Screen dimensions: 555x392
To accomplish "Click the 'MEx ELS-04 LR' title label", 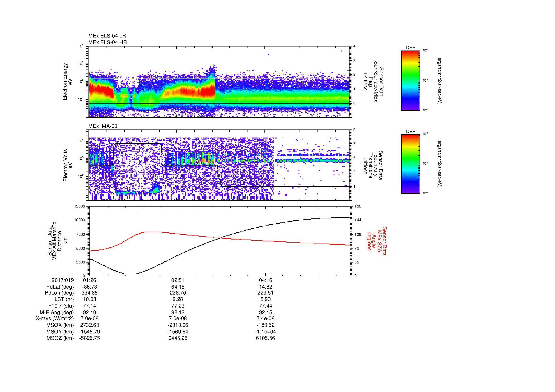I will pyautogui.click(x=107, y=36).
